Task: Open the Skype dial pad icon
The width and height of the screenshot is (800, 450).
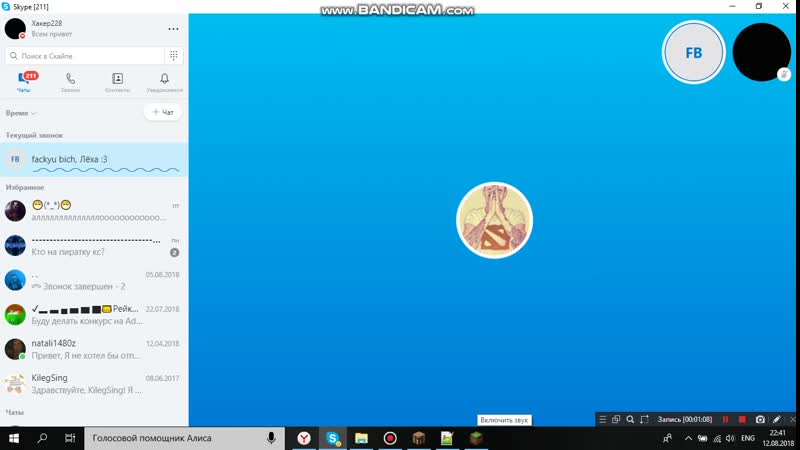Action: tap(175, 56)
